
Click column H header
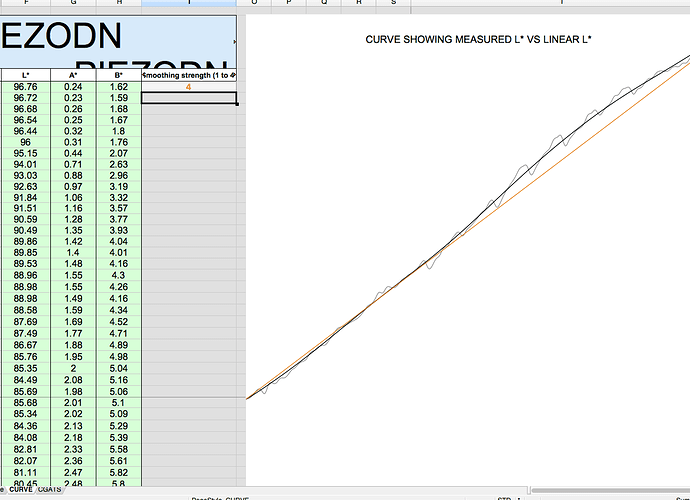119,4
